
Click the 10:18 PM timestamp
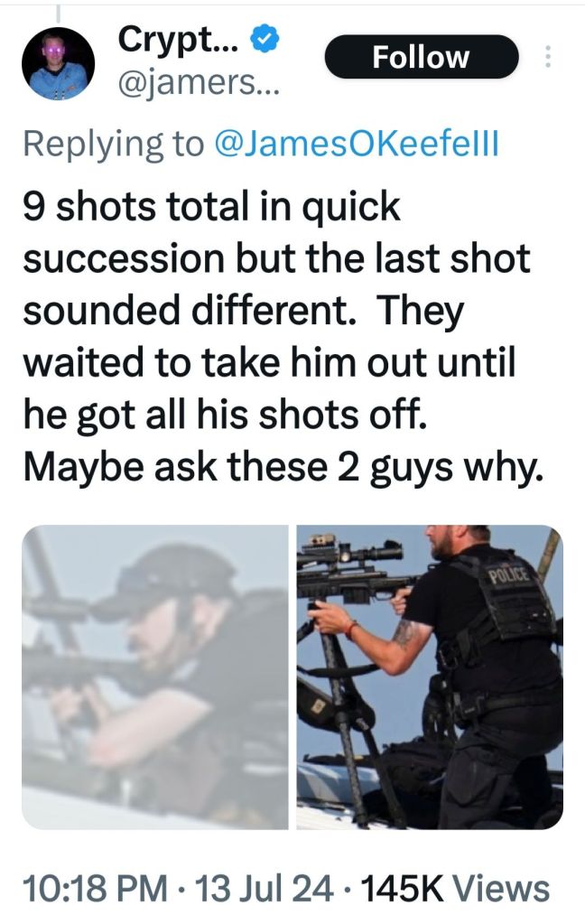(95, 889)
